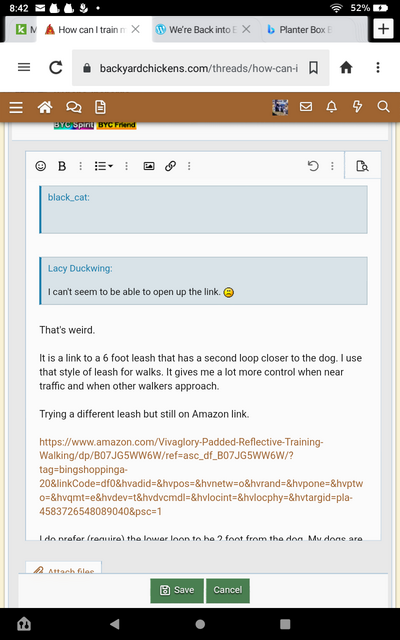Close the 'How can I train' tab

(136, 29)
